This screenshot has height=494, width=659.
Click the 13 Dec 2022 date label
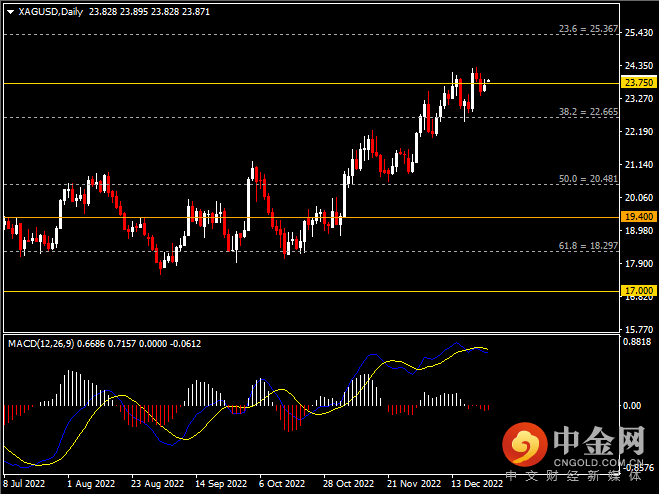477,483
